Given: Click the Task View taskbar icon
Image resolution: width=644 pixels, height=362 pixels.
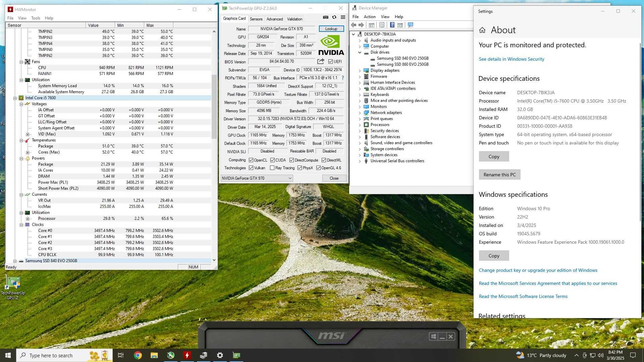Looking at the screenshot, I should (121, 355).
